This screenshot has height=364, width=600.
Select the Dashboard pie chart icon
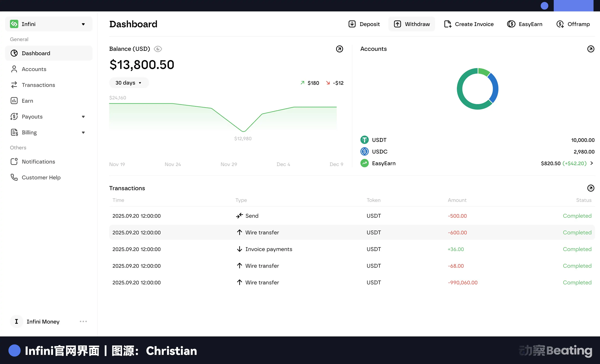click(x=14, y=53)
